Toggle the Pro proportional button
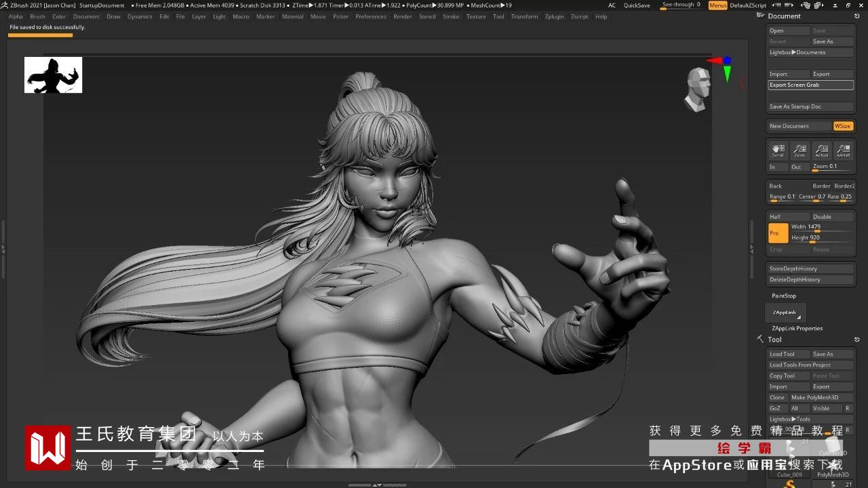 [778, 233]
